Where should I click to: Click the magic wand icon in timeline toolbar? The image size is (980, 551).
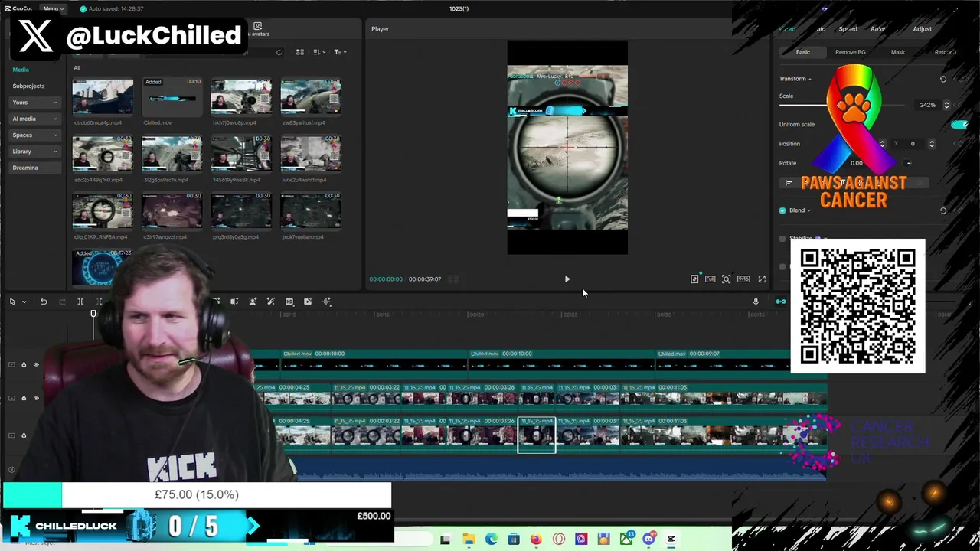[x=271, y=302]
